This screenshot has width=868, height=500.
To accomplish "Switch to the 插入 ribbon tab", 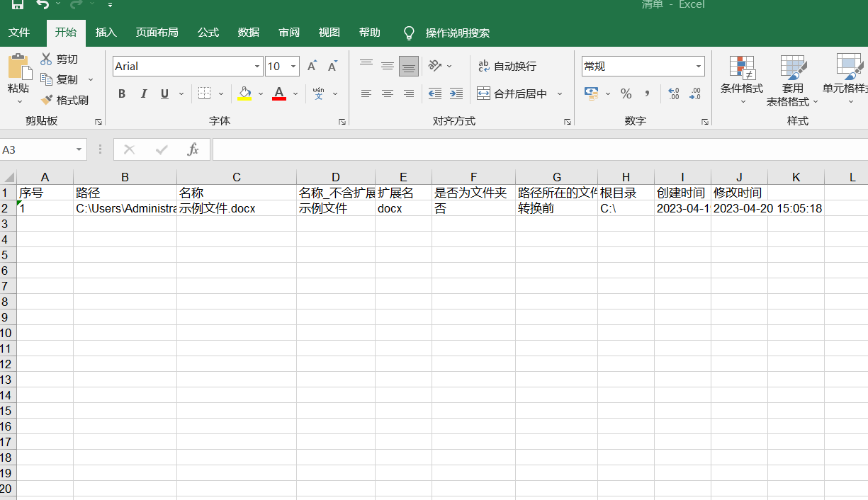I will point(106,33).
